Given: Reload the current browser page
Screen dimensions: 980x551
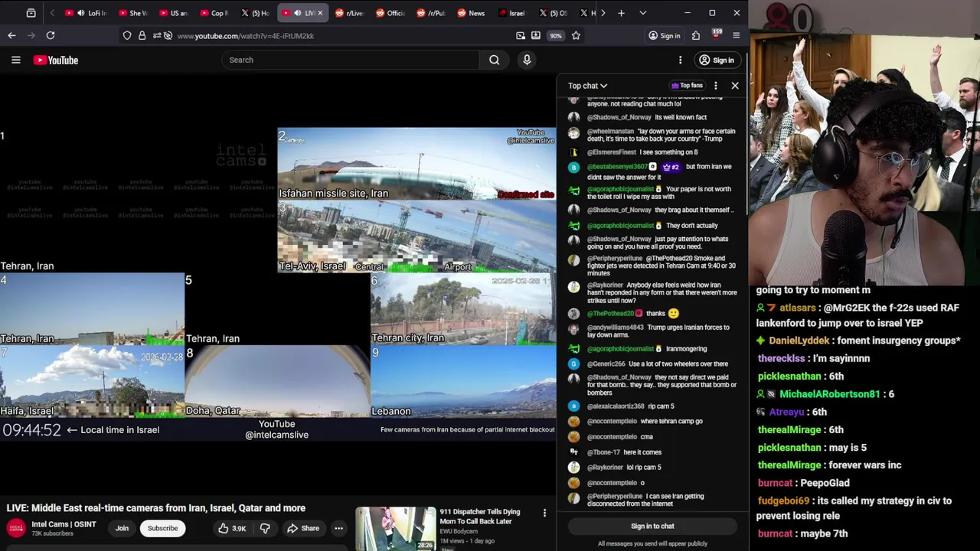Looking at the screenshot, I should [x=51, y=35].
